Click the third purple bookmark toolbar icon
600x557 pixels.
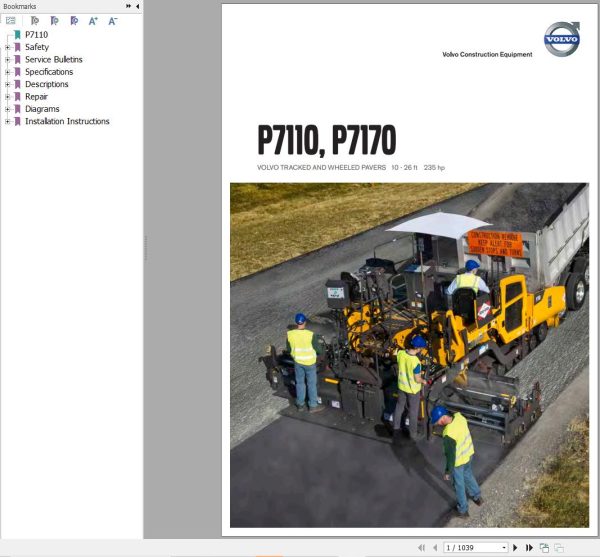point(74,21)
